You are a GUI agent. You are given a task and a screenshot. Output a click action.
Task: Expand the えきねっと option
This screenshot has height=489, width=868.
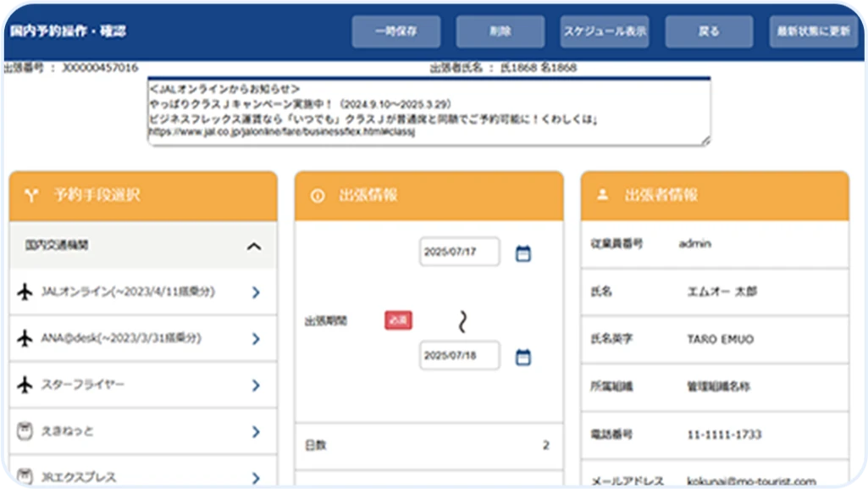point(254,431)
